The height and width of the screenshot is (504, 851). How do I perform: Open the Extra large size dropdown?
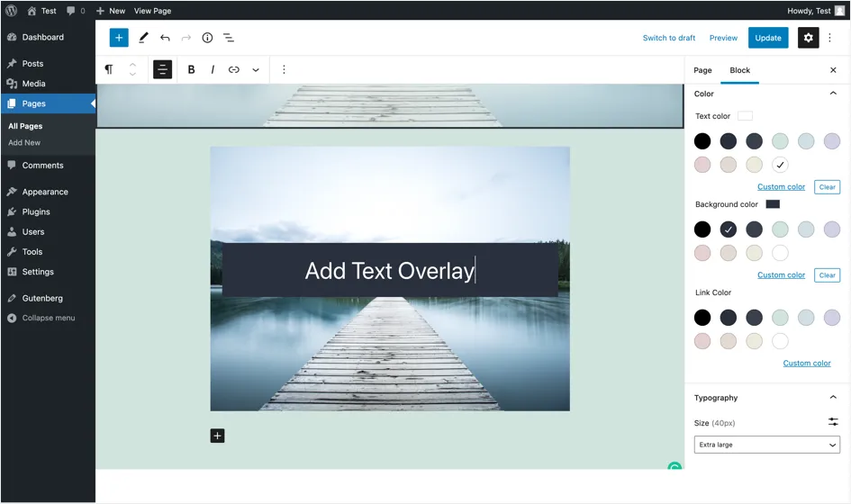tap(767, 445)
